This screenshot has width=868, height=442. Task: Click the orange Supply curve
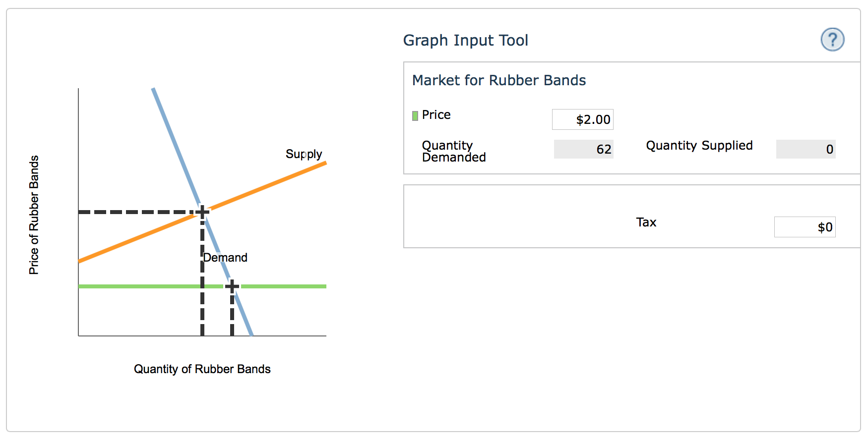pyautogui.click(x=278, y=182)
